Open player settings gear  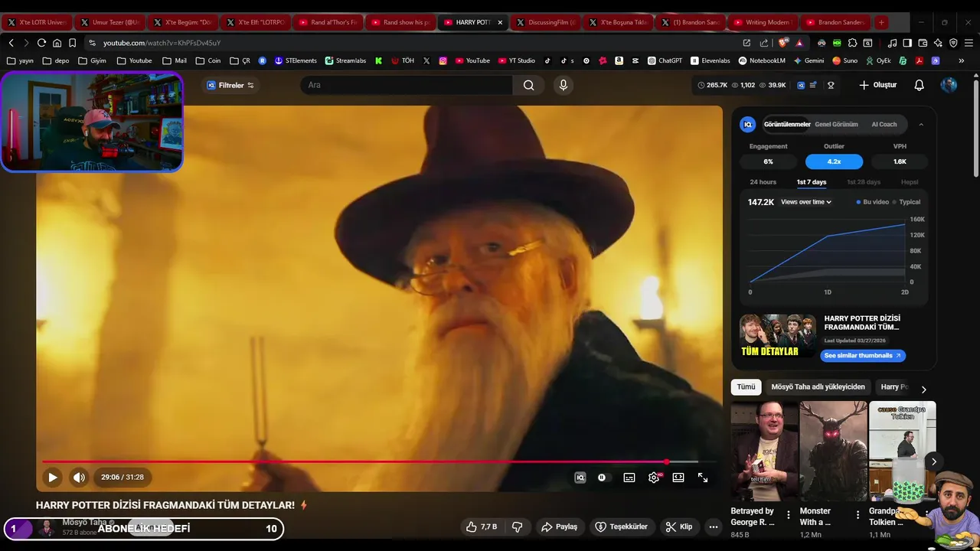click(x=654, y=478)
